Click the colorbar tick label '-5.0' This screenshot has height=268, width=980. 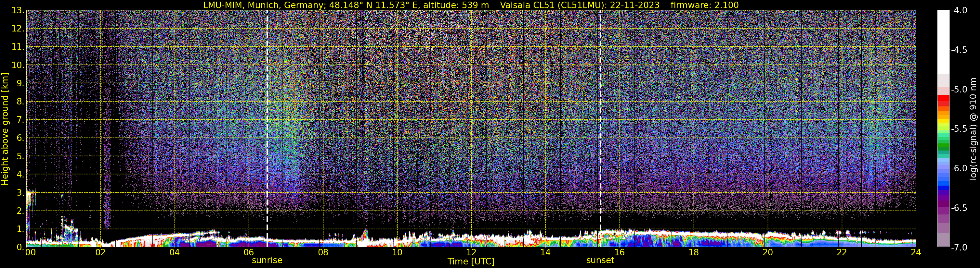pos(959,90)
